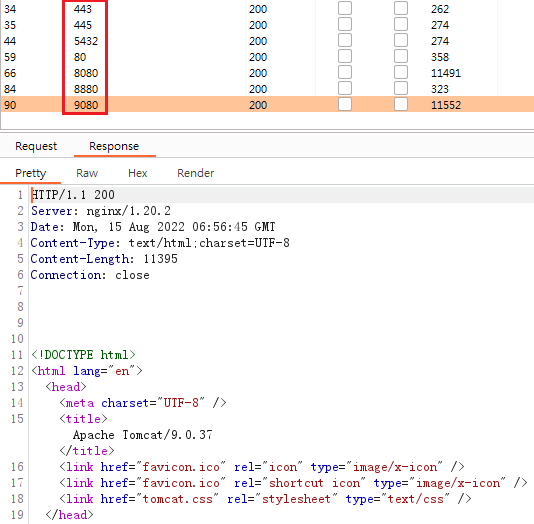Click request number 66
This screenshot has width=534, height=524.
10,73
